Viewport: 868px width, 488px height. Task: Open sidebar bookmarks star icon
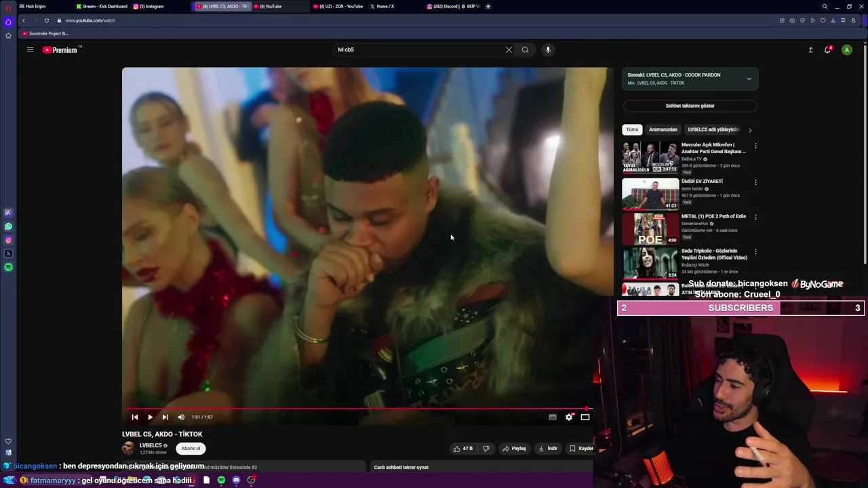pos(8,35)
